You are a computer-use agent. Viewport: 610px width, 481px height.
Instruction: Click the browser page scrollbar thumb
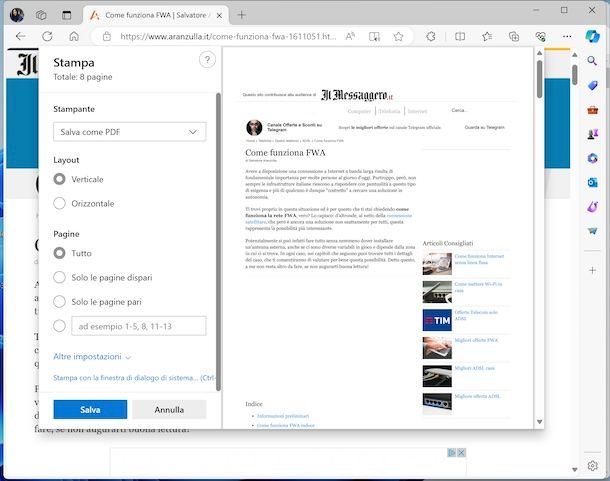(575, 75)
